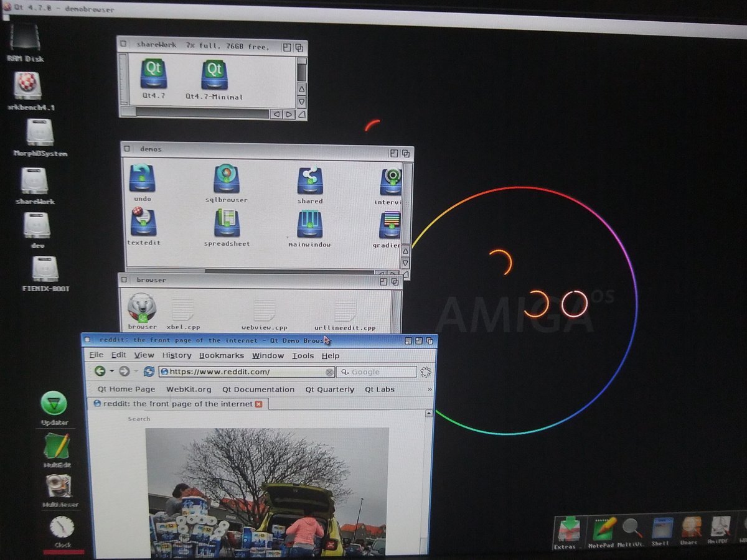The image size is (747, 560).
Task: Open Extras in the bottom dock
Action: point(568,528)
